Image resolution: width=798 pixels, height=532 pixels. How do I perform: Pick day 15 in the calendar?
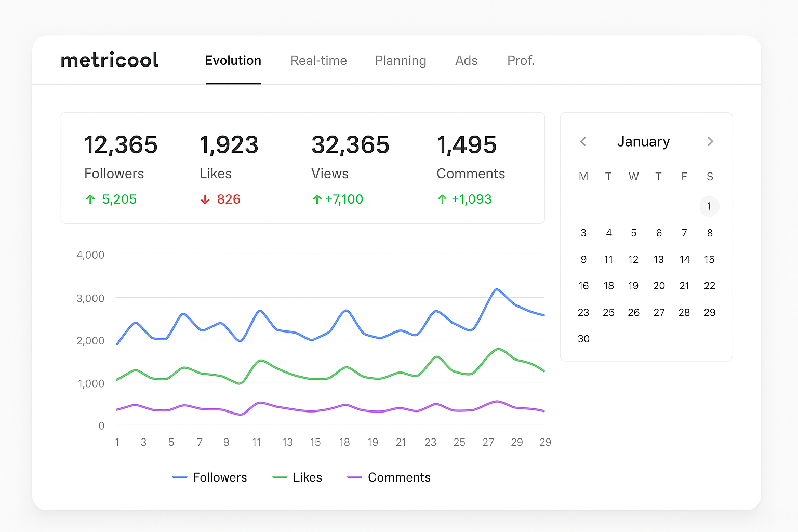point(709,259)
